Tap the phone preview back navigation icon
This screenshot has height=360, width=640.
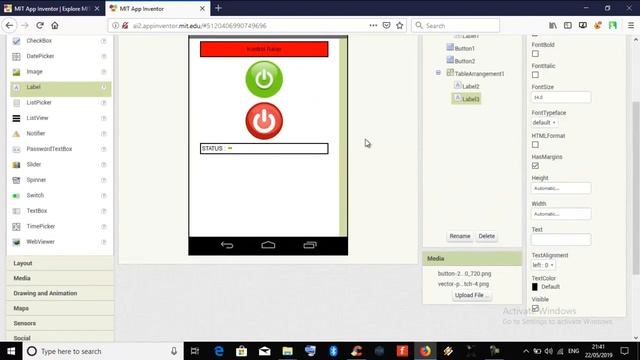click(227, 245)
